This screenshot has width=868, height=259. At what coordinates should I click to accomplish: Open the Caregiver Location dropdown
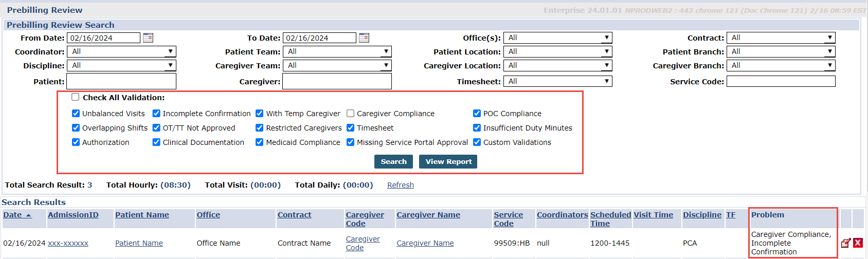pyautogui.click(x=558, y=65)
